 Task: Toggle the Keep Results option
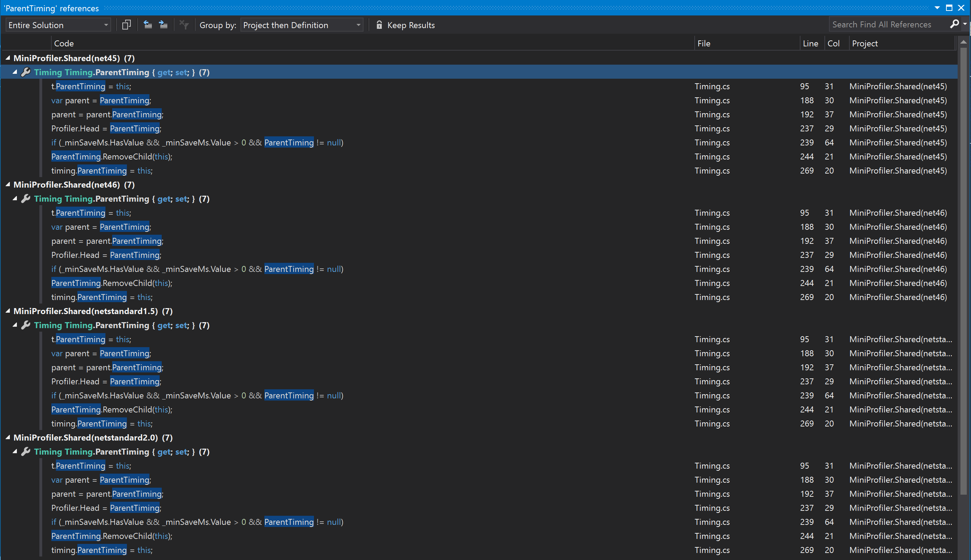[x=410, y=25]
